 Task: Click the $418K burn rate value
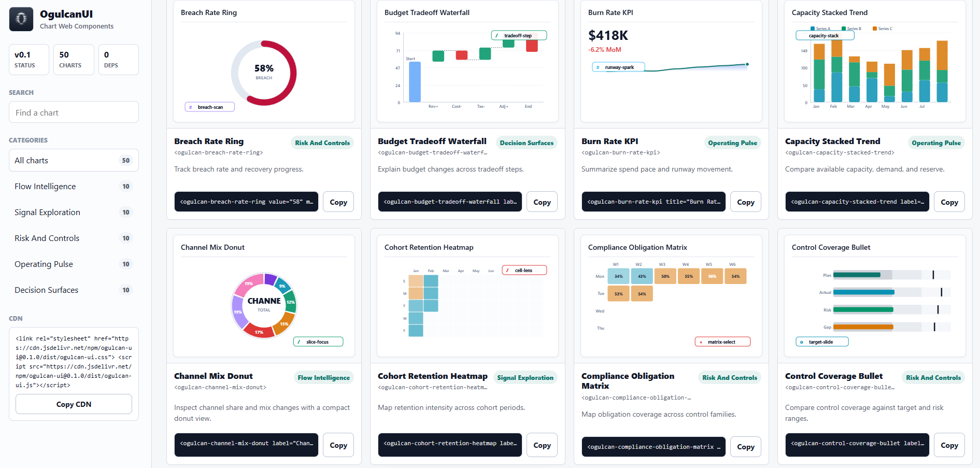[608, 35]
